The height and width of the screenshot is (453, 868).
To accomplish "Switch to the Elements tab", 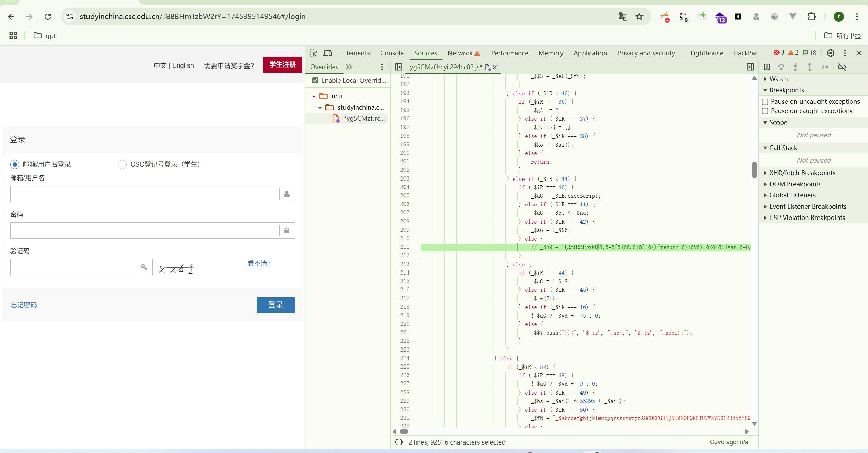I will coord(356,53).
